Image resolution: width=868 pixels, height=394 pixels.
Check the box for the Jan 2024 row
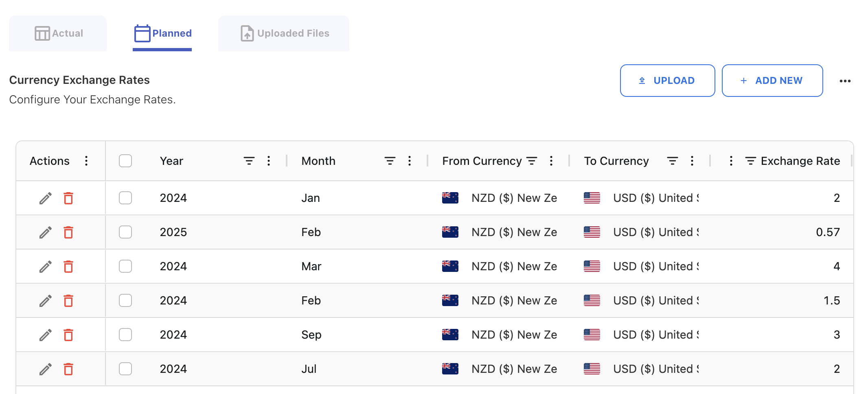click(125, 198)
